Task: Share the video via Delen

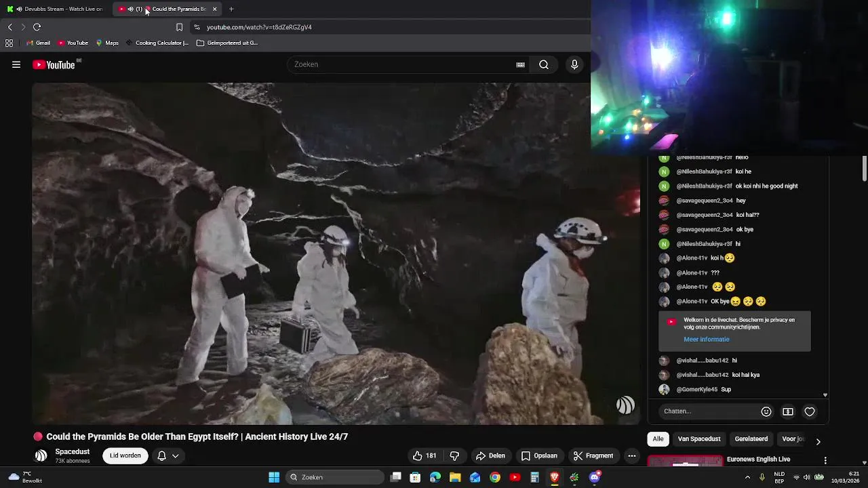Action: tap(490, 455)
